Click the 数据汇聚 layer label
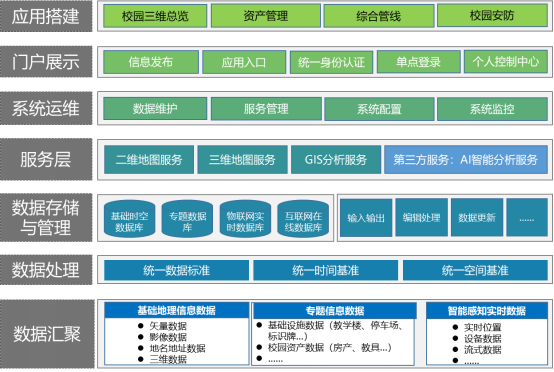 tap(47, 334)
